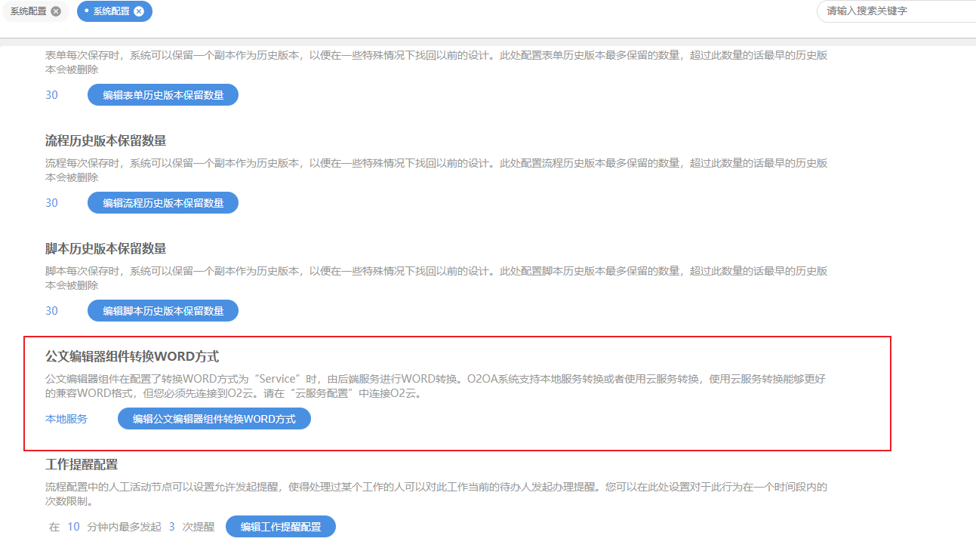Focus the 请输入搜索关键字 search field

tap(896, 11)
